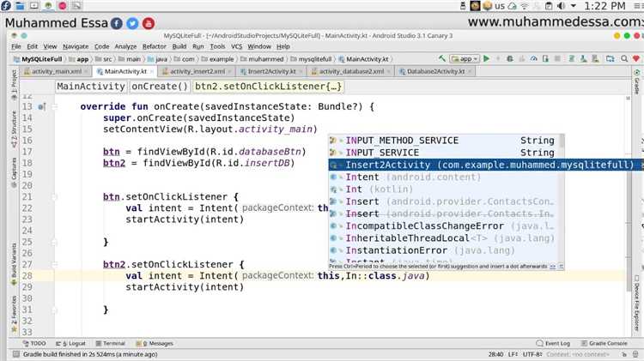
Task: Open the TODO tool window
Action: coord(34,343)
